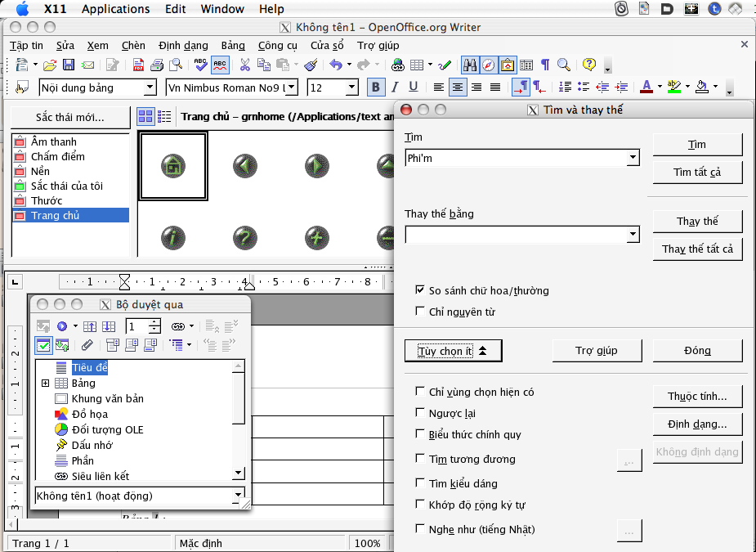Tick the 'Ngược lại' checkbox
756x552 pixels.
tap(420, 412)
